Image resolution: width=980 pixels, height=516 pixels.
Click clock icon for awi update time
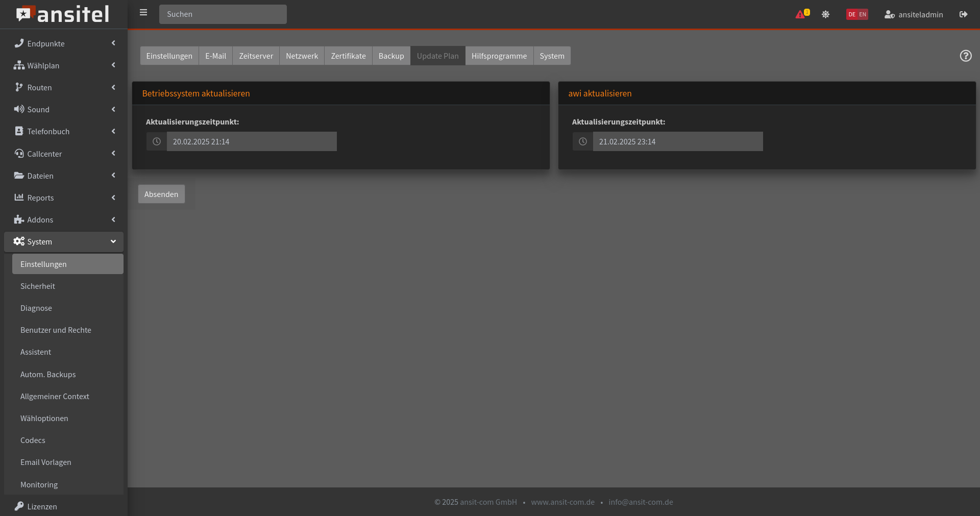(582, 141)
